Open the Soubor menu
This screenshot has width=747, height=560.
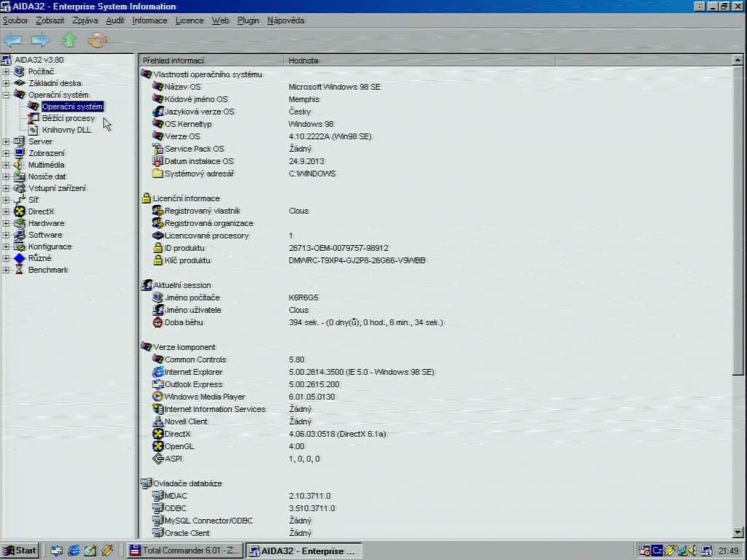pyautogui.click(x=15, y=20)
